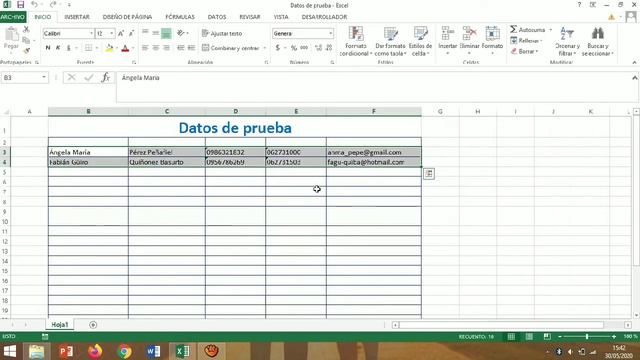Toggle Ajustar texto wrap text
Viewport: 640px width, 360px height.
(x=222, y=33)
